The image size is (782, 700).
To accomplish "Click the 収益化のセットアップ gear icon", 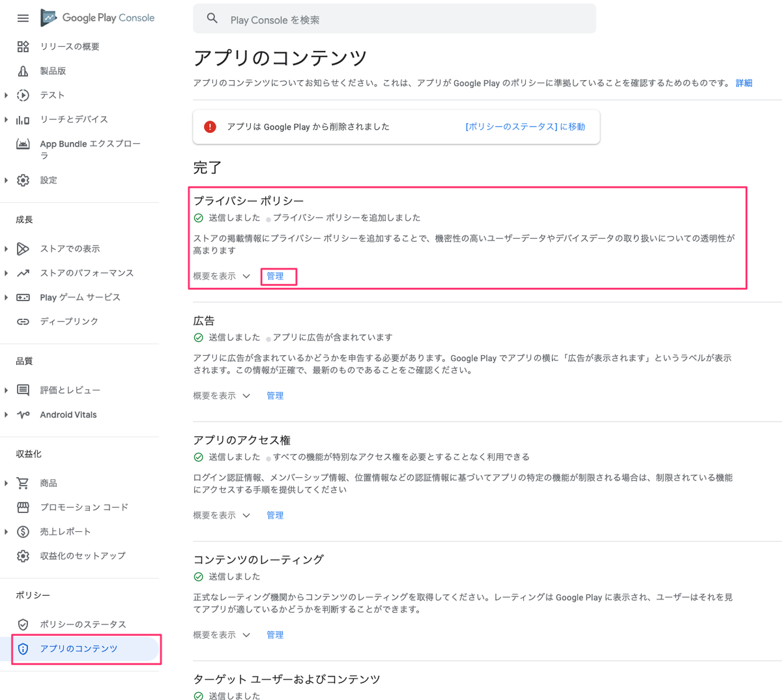I will point(23,556).
